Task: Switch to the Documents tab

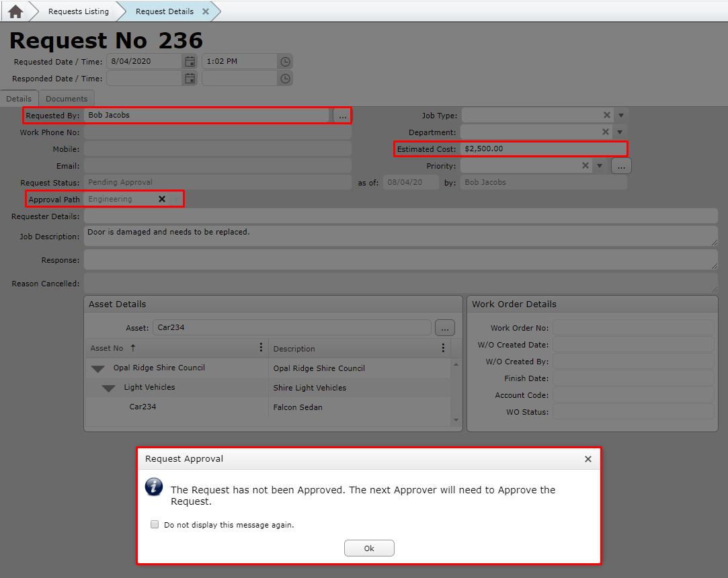Action: (x=67, y=98)
